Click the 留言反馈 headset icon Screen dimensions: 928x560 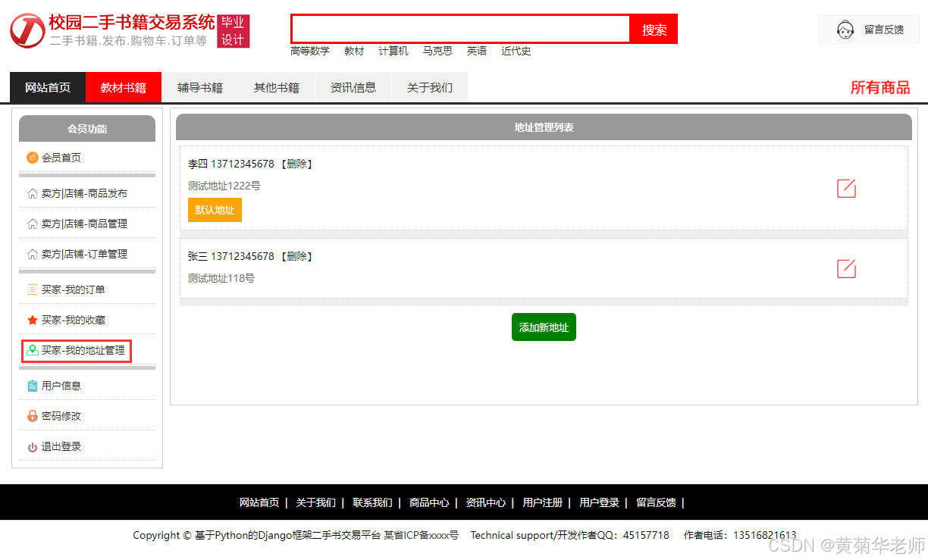coord(845,30)
